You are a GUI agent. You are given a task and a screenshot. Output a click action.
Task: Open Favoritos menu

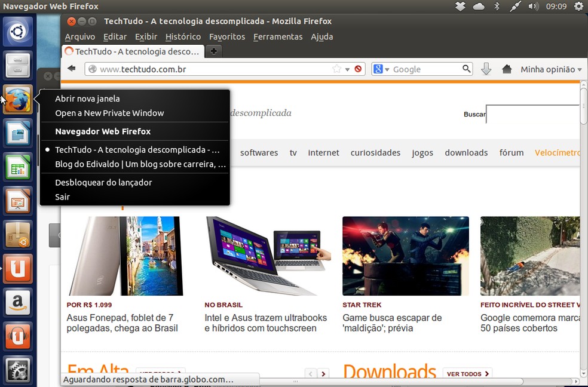tap(227, 36)
